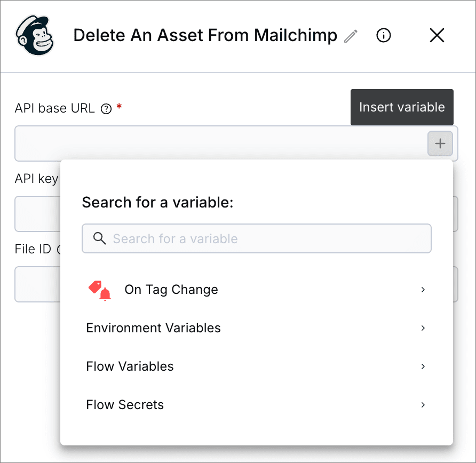Click the API key input field

click(x=38, y=214)
